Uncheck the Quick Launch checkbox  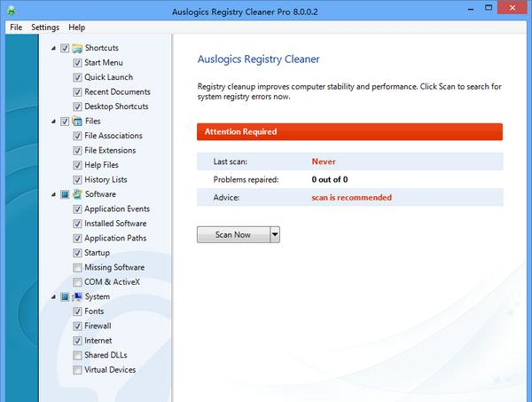pos(77,77)
